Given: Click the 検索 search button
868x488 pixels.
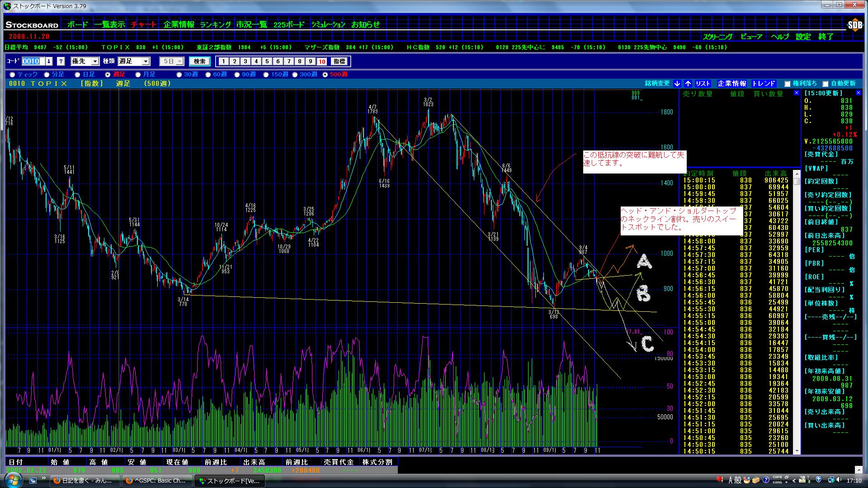Looking at the screenshot, I should point(199,61).
